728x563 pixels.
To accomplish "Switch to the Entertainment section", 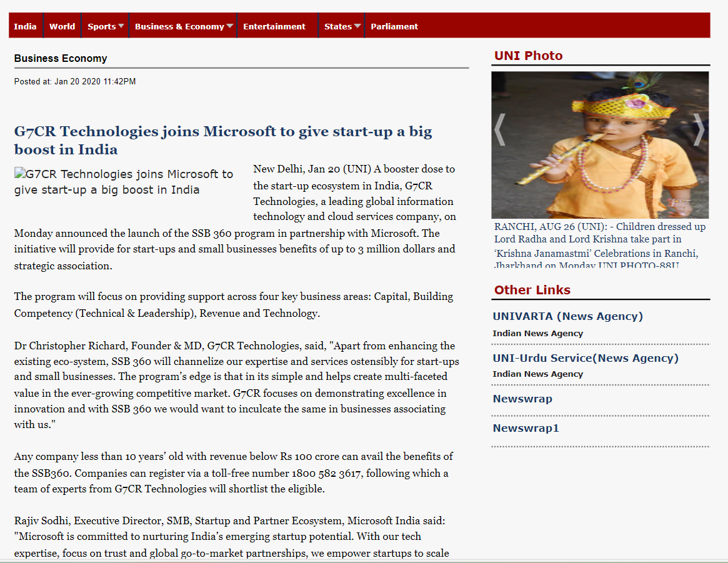I will 274,26.
